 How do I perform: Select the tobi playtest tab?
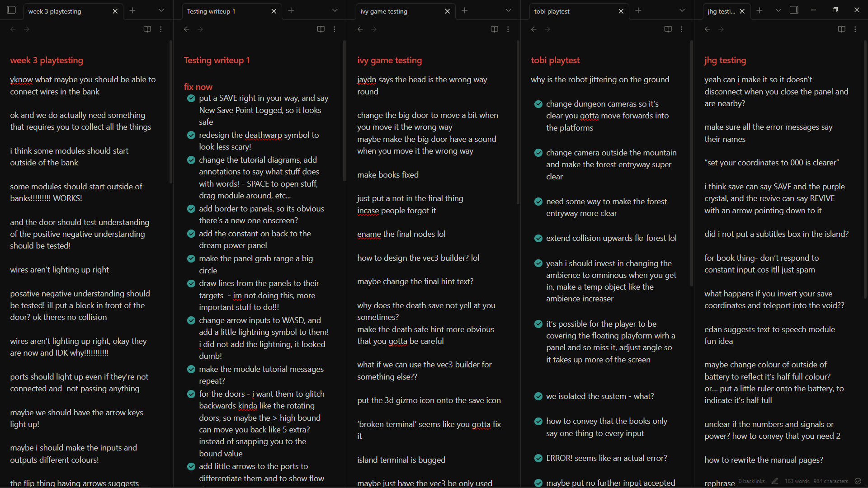[570, 11]
